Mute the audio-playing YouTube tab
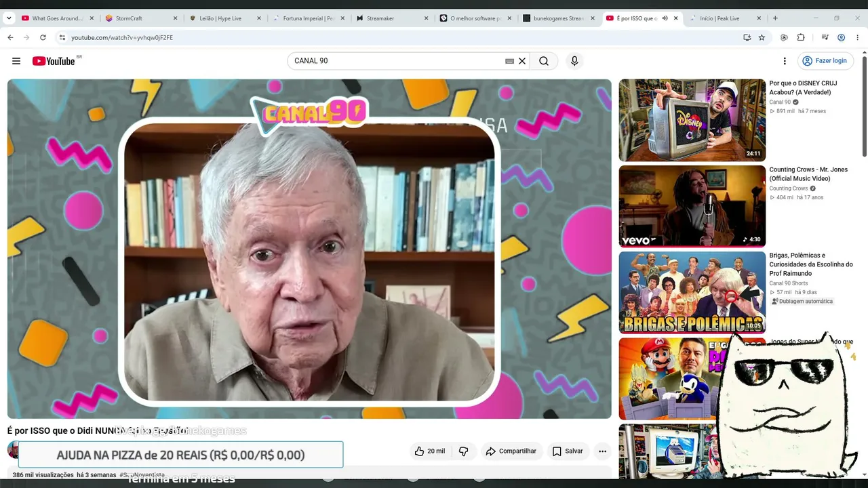 click(665, 18)
